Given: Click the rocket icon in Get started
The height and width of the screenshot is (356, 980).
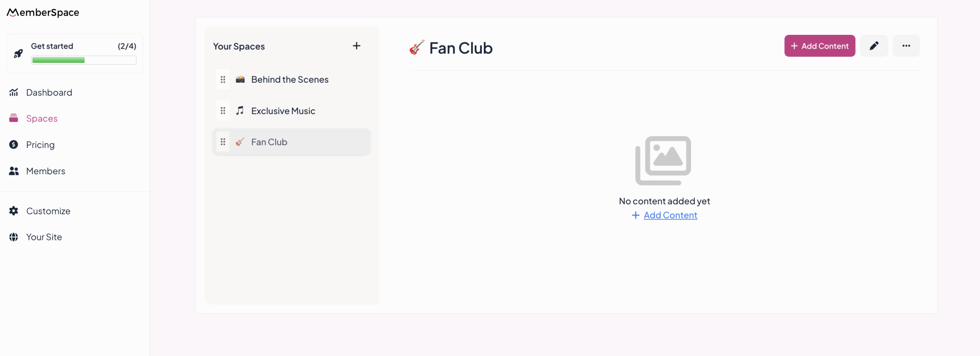Looking at the screenshot, I should pyautogui.click(x=18, y=54).
